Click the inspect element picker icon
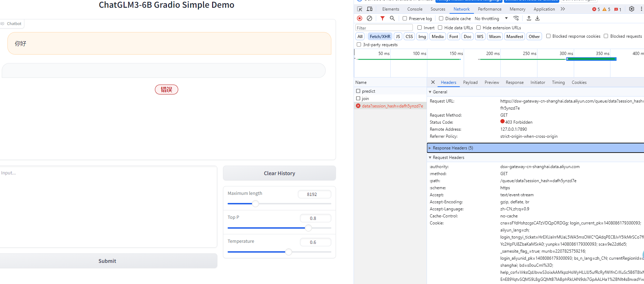The image size is (644, 284). 360,9
